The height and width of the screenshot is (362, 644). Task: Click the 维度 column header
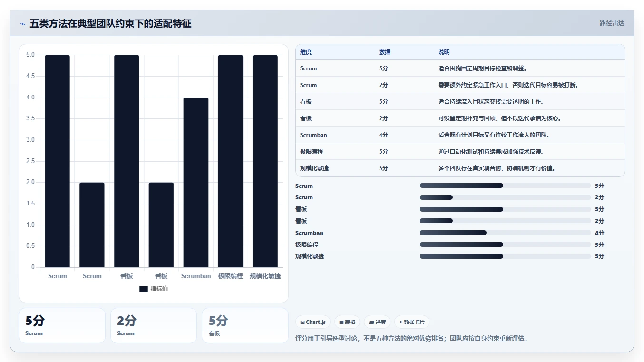(x=306, y=52)
